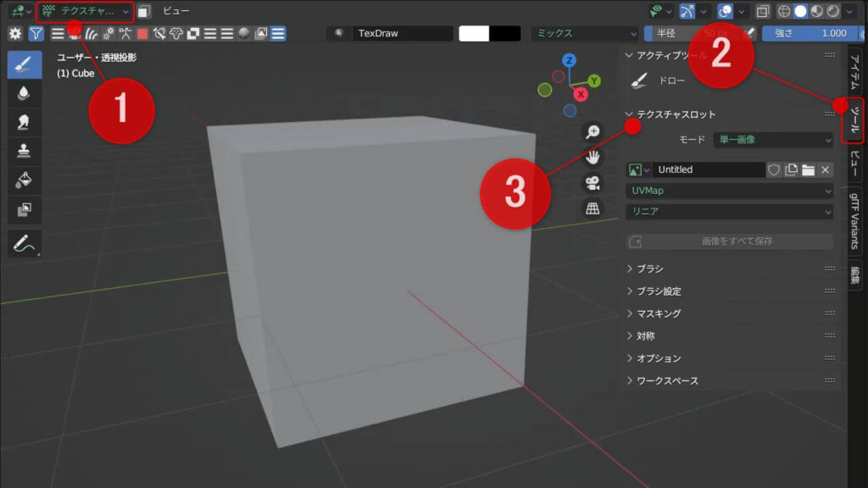Unlink the Untitled image with X
The image size is (868, 488).
tap(826, 169)
